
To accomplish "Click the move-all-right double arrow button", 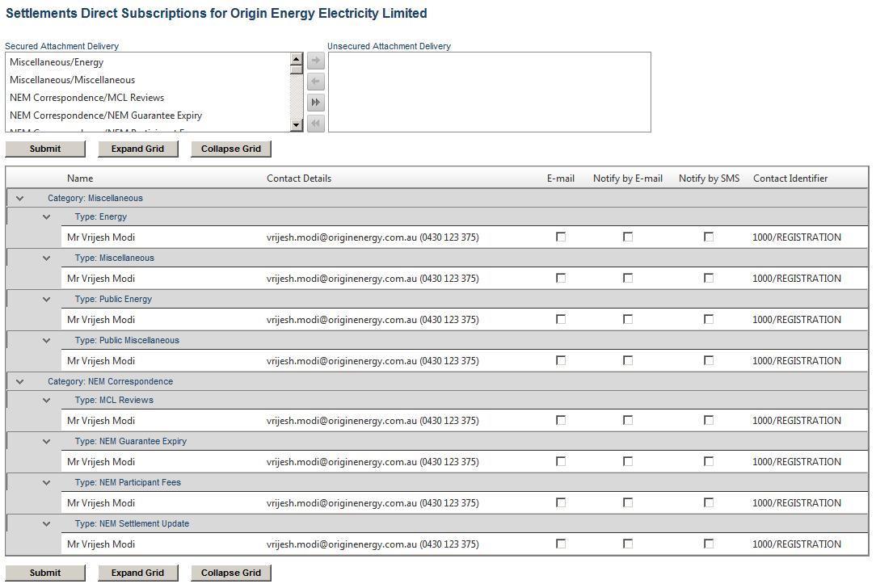I will click(x=316, y=103).
